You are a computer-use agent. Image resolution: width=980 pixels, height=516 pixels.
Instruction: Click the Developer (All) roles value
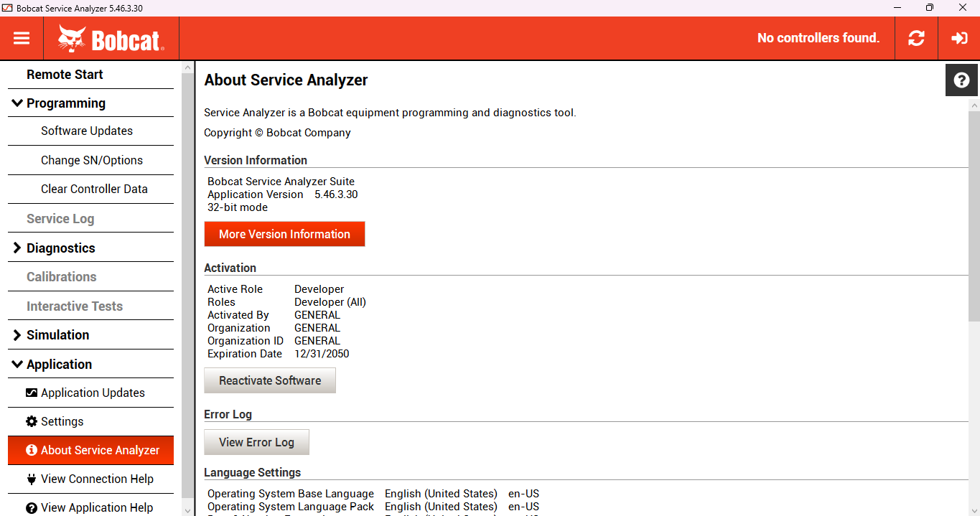coord(330,302)
